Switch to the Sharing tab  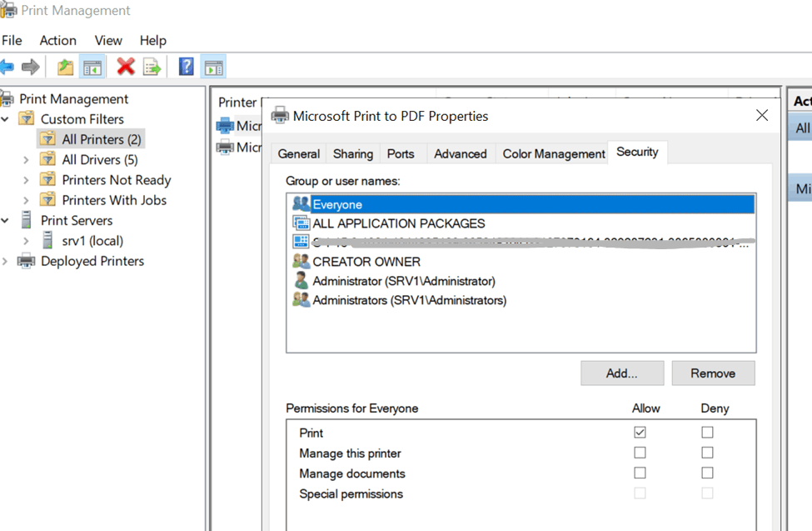tap(353, 154)
